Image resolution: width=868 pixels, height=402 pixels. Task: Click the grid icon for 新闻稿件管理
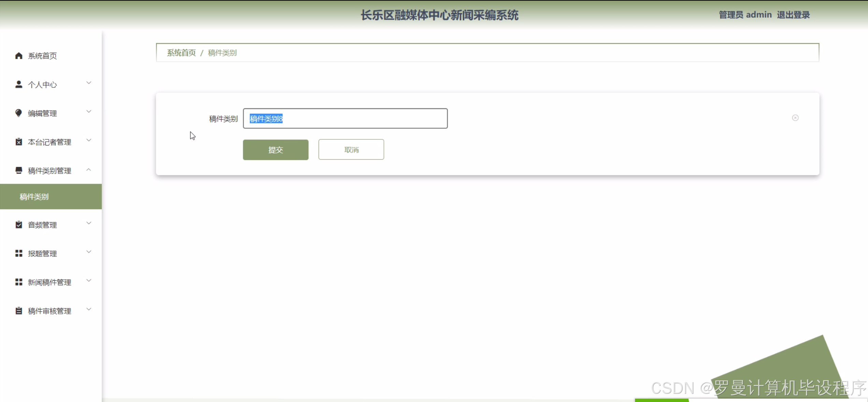(x=19, y=282)
